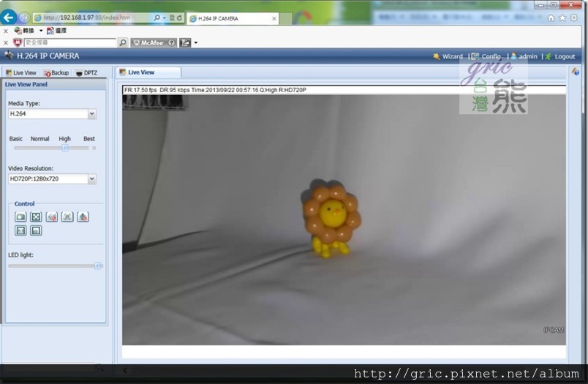Click the H.264 media type field
The image size is (588, 384).
(48, 113)
